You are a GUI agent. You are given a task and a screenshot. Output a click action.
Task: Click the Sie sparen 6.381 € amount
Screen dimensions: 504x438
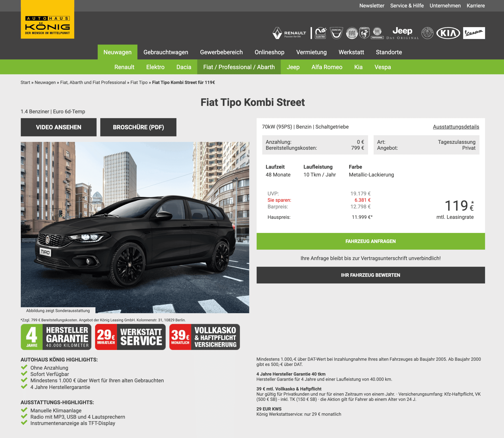point(363,200)
